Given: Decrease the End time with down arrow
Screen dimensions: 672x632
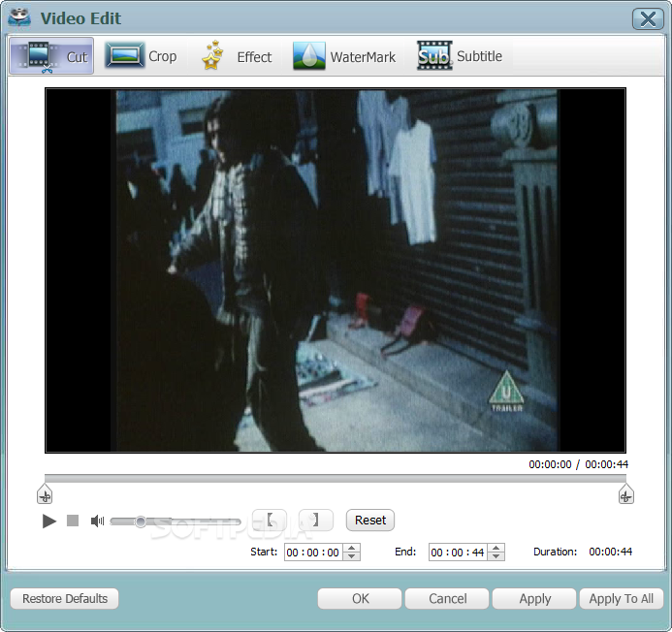Looking at the screenshot, I should [496, 556].
